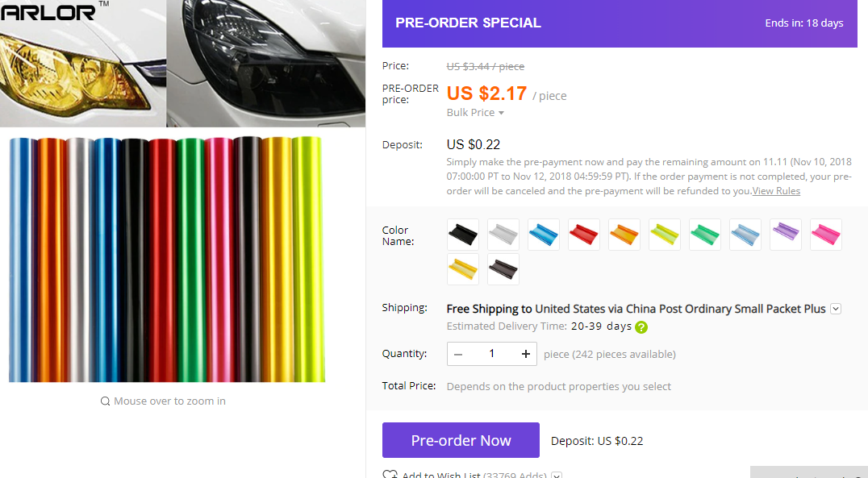The width and height of the screenshot is (868, 478).
Task: Click the product image of colored film rolls
Action: click(x=167, y=259)
